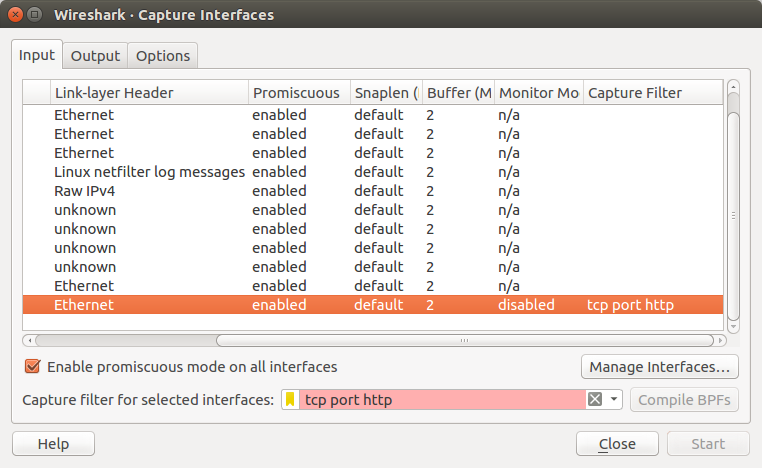Toggle Enable promiscuous mode on all interfaces

click(x=33, y=366)
